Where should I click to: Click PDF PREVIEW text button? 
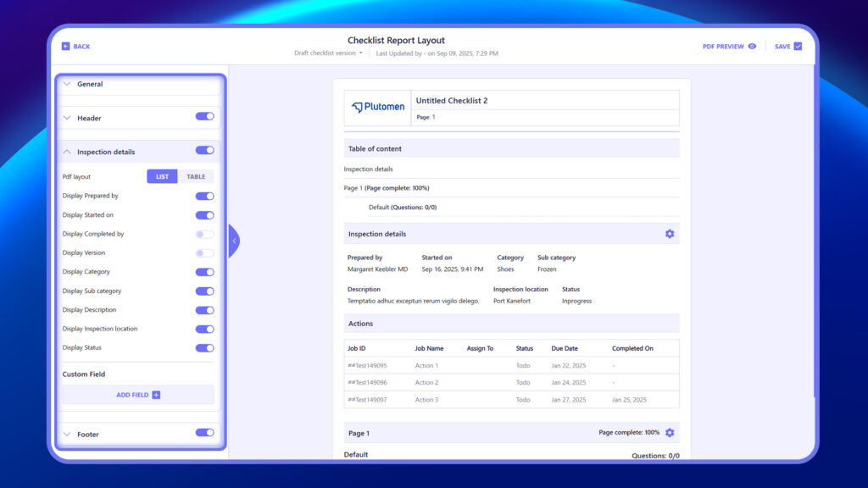click(x=723, y=47)
